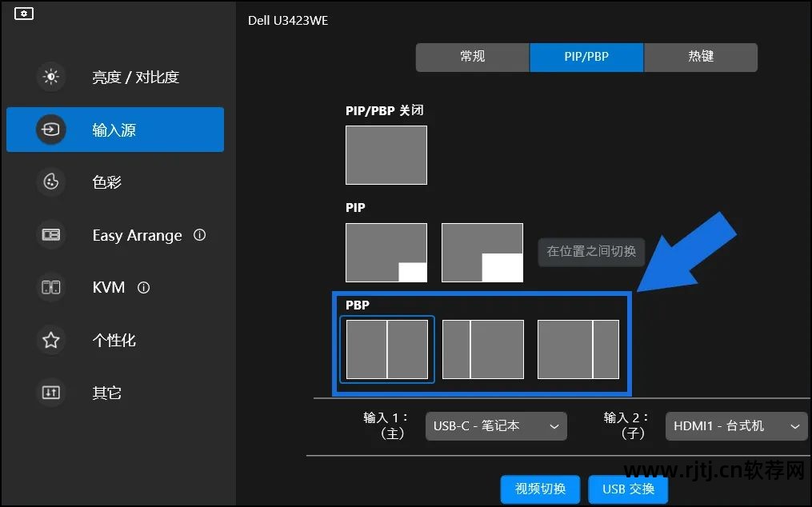Viewport: 812px width, 507px height.
Task: Expand the 输入 1 USB-C - 笔记本 dropdown
Action: (x=496, y=426)
